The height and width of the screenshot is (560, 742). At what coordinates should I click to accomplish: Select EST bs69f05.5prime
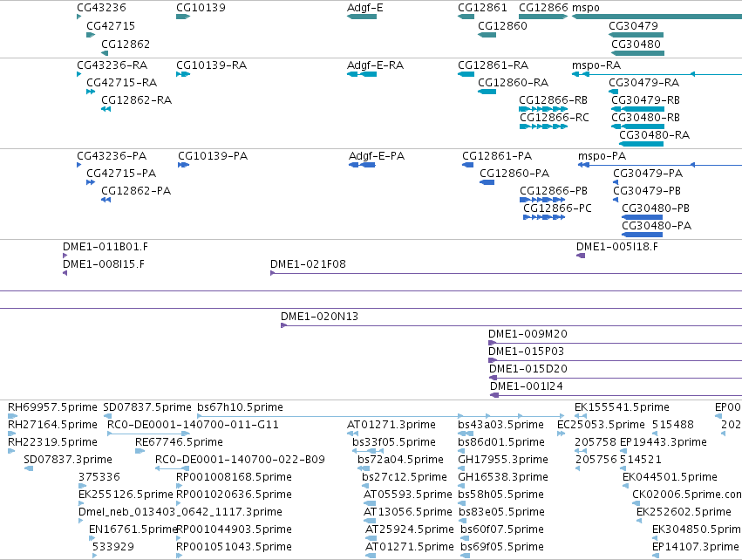466,556
